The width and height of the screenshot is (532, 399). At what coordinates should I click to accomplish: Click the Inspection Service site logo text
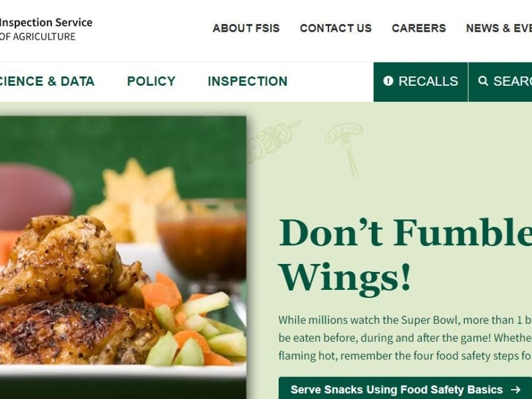point(46,23)
